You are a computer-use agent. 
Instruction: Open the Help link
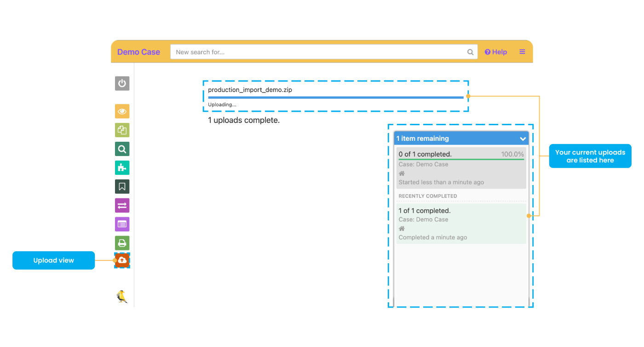tap(495, 52)
